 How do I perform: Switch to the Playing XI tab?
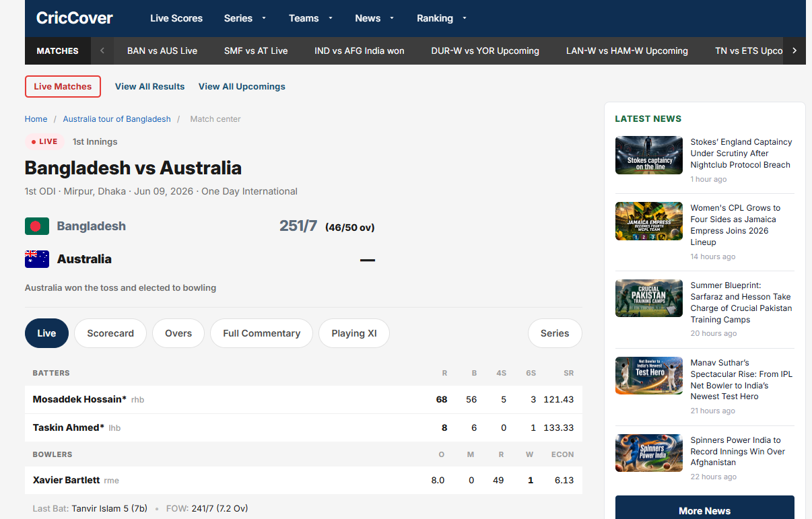pos(354,333)
